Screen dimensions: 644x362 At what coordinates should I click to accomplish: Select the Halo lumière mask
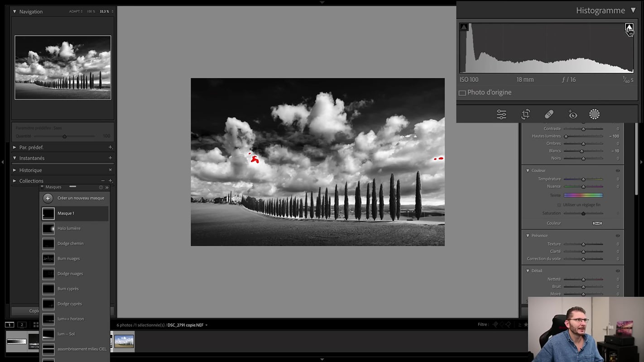pos(75,229)
